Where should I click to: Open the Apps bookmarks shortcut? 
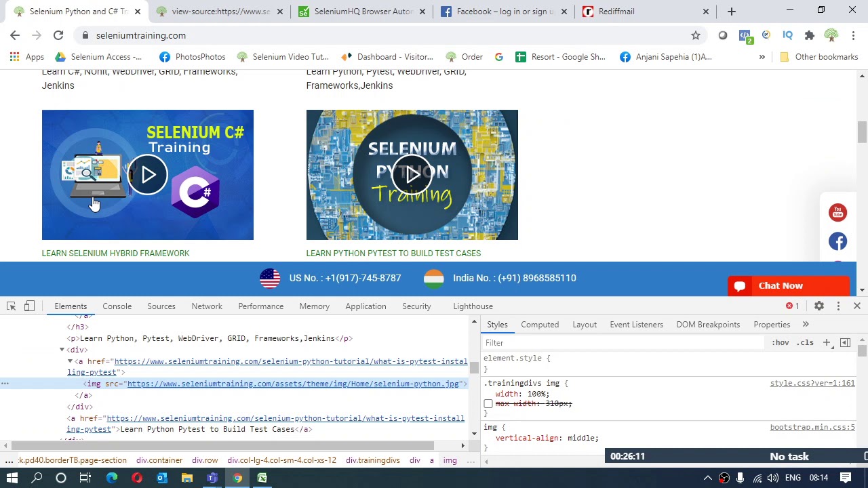27,57
